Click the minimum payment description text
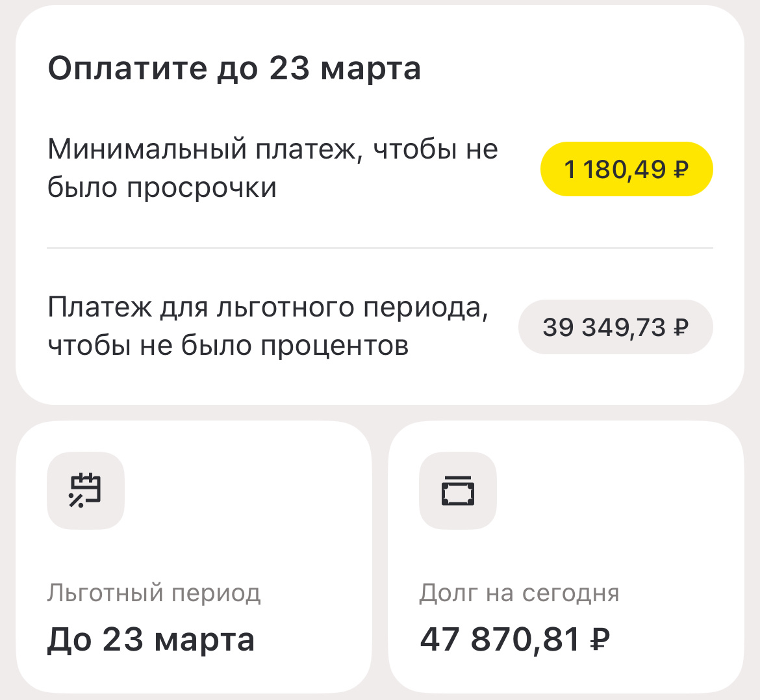The height and width of the screenshot is (700, 760). [x=273, y=168]
